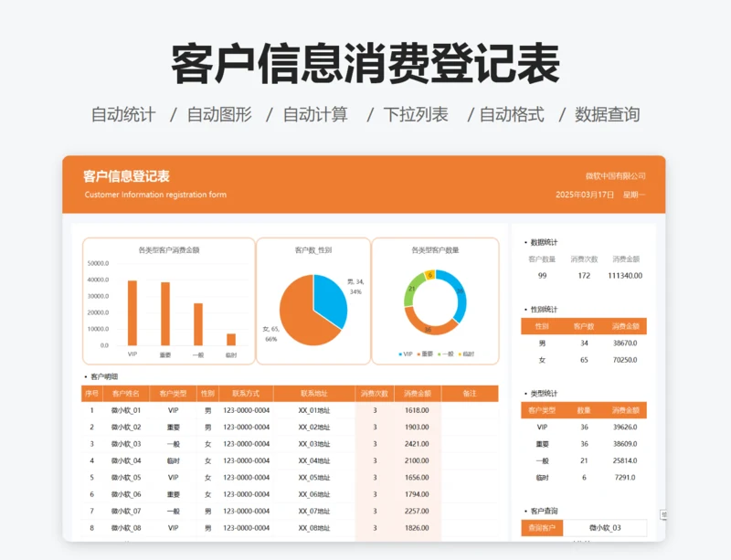Click the 临时 bar in the bar chart
Image resolution: width=731 pixels, height=560 pixels.
point(231,340)
